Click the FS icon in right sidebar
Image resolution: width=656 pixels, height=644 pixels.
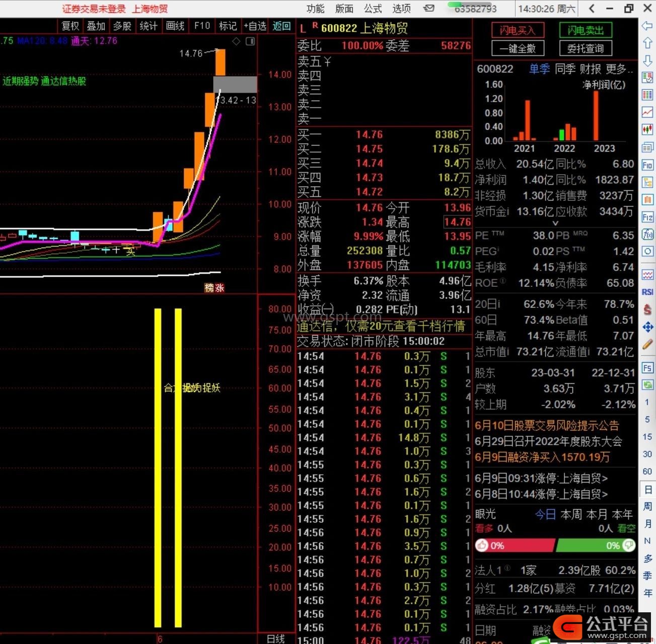[647, 368]
